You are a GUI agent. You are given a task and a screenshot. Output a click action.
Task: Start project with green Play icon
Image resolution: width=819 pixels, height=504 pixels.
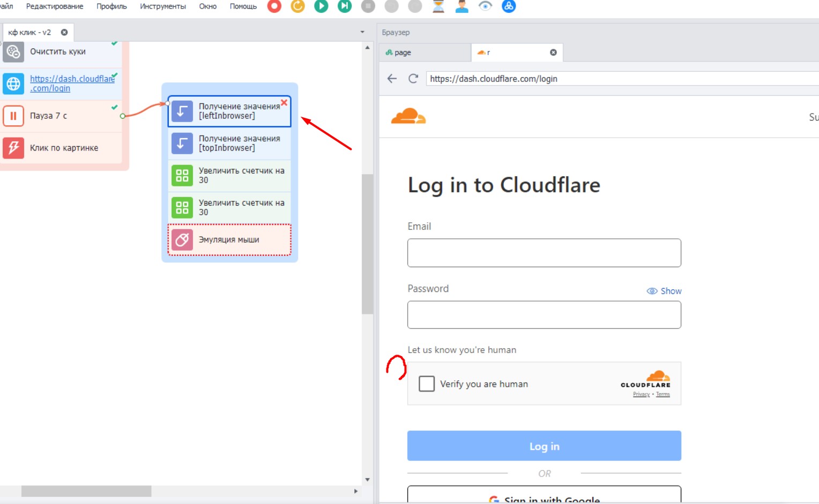[321, 6]
